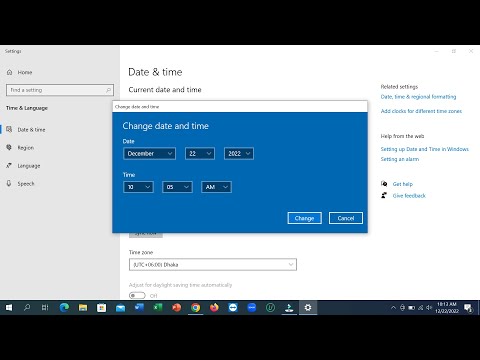480x360 pixels.
Task: Open Word from the taskbar
Action: [139, 308]
